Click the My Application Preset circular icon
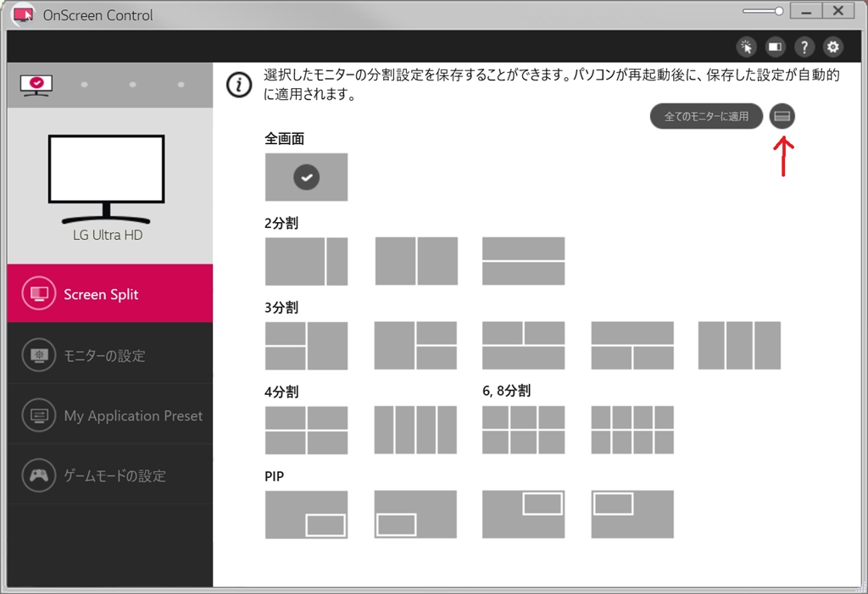This screenshot has width=868, height=594. point(39,415)
